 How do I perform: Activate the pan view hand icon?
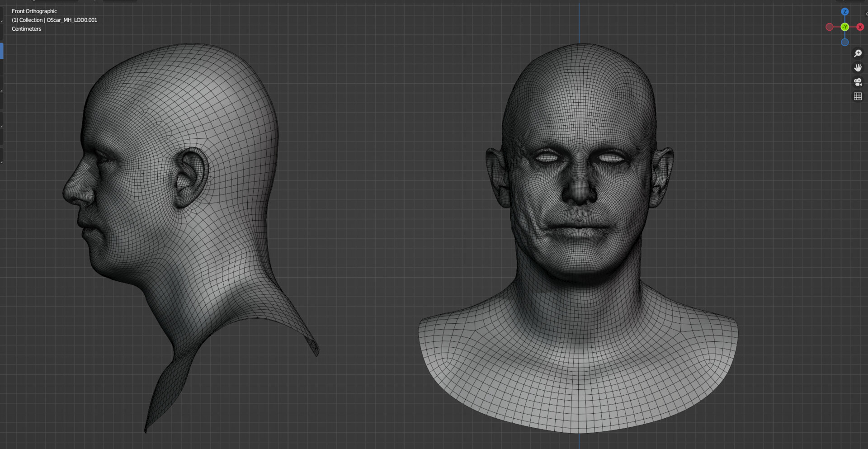click(858, 68)
